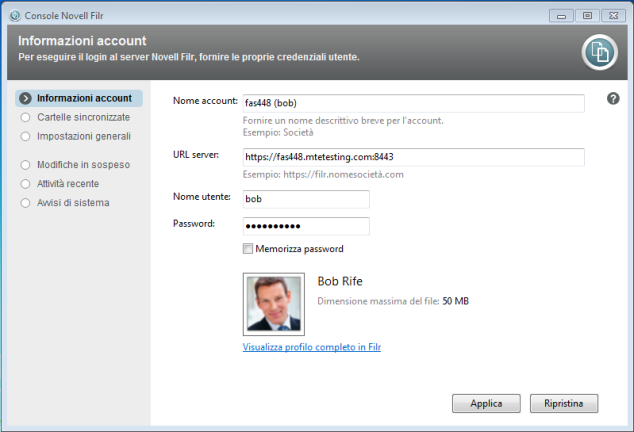Click the 50 MB file size value
Viewport: 634px width, 432px height.
click(x=455, y=301)
